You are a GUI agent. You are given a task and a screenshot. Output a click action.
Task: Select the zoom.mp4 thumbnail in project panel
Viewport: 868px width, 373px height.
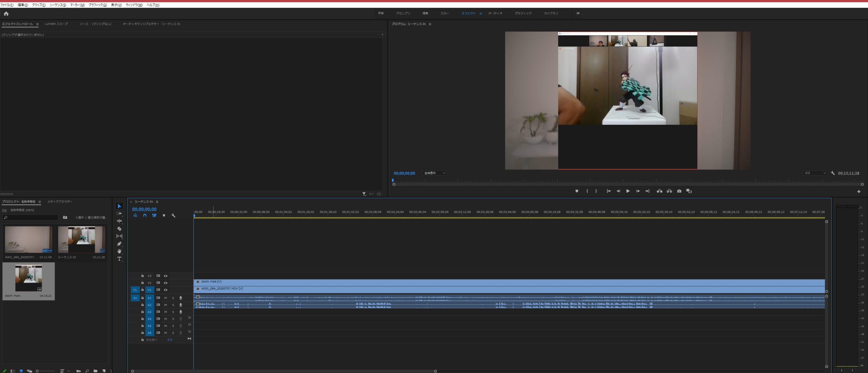[28, 278]
